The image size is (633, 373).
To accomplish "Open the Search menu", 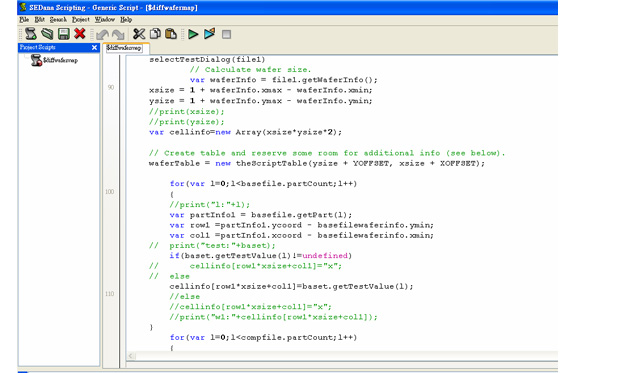I will (x=58, y=19).
